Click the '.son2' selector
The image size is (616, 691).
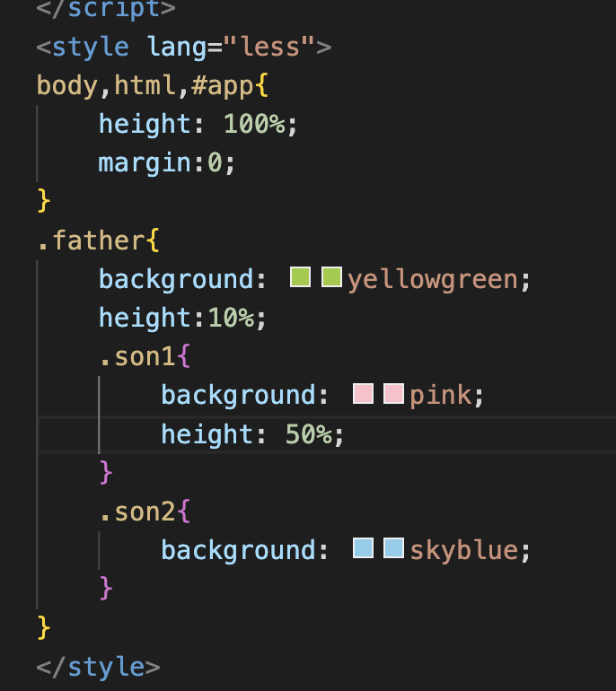click(x=137, y=512)
